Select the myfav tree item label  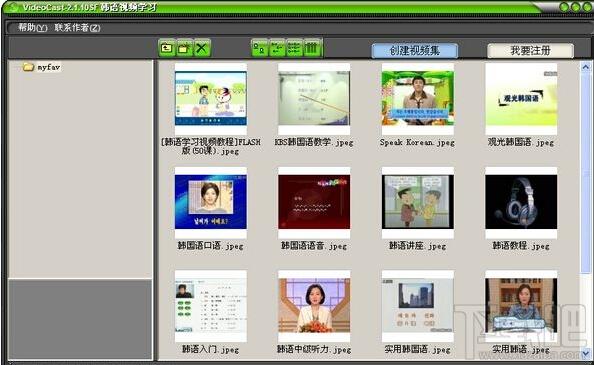coord(48,67)
